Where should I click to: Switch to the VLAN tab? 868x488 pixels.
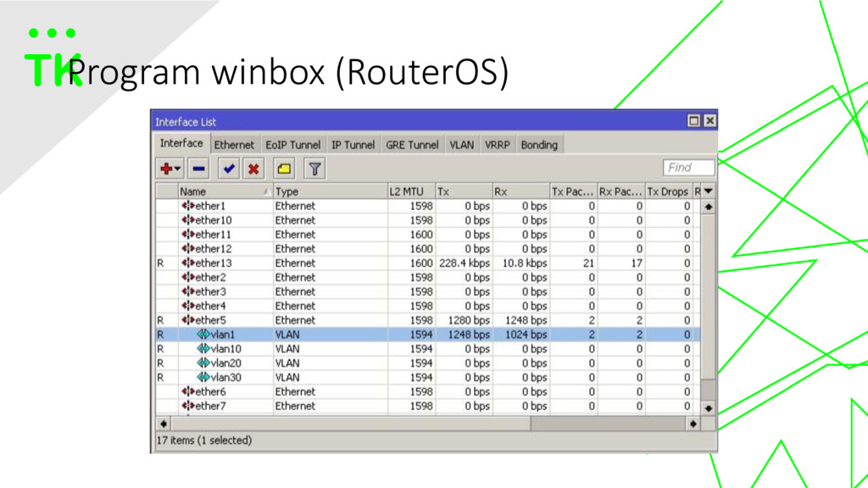[x=462, y=145]
